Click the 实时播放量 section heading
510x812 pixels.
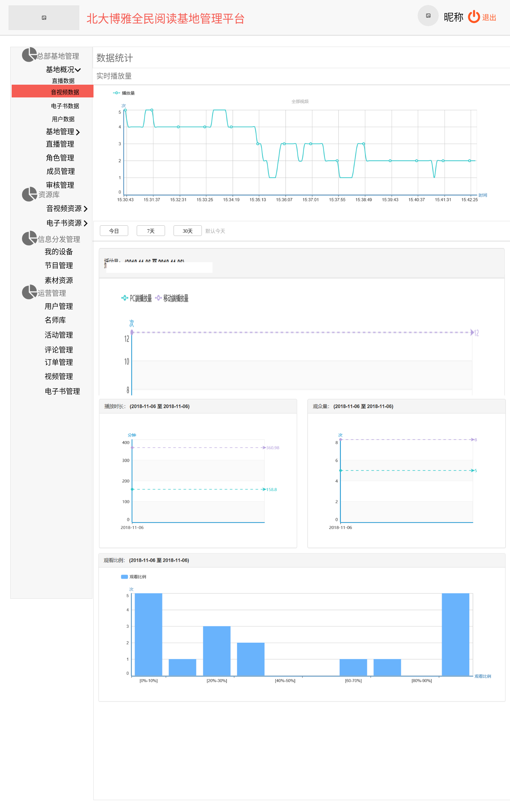tap(114, 76)
